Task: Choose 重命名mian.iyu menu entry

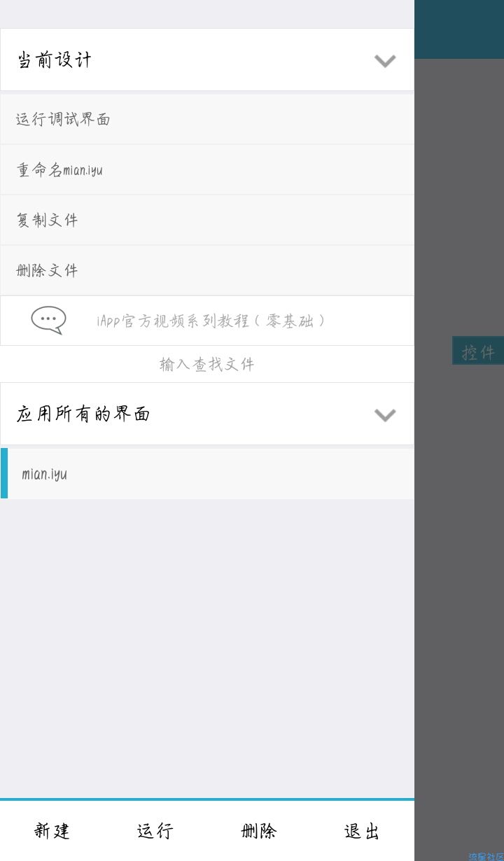Action: point(207,169)
